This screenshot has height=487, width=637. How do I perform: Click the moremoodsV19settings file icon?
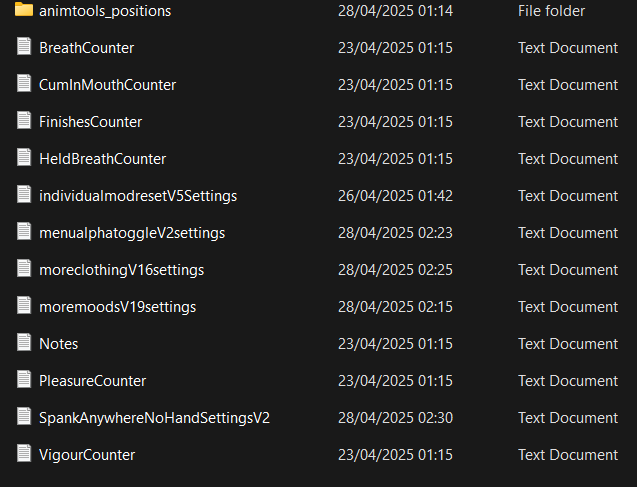24,306
